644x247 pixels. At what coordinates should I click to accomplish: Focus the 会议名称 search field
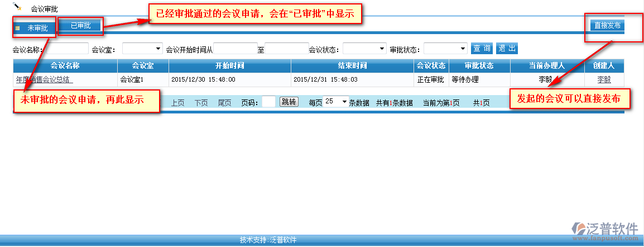(x=68, y=49)
